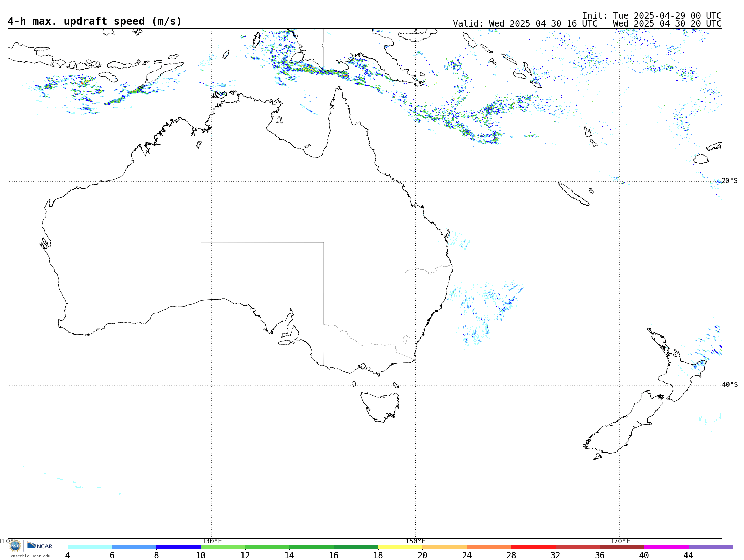Click New Caledonia island on the map
Screen dimensions: 744x560
click(573, 194)
